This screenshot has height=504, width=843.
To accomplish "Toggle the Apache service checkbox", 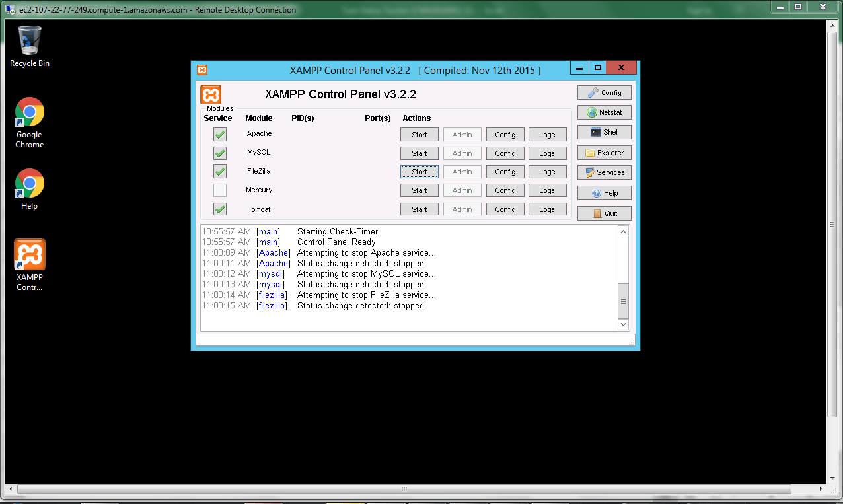I will (x=220, y=135).
